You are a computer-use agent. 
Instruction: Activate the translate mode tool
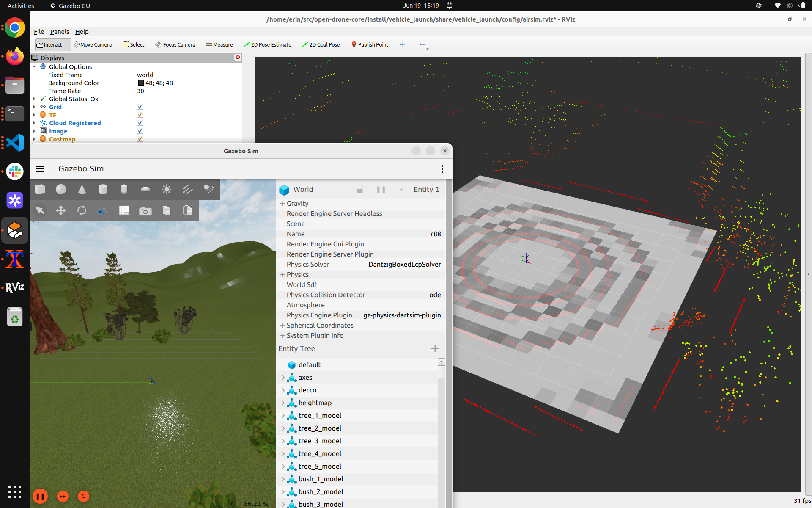[61, 210]
